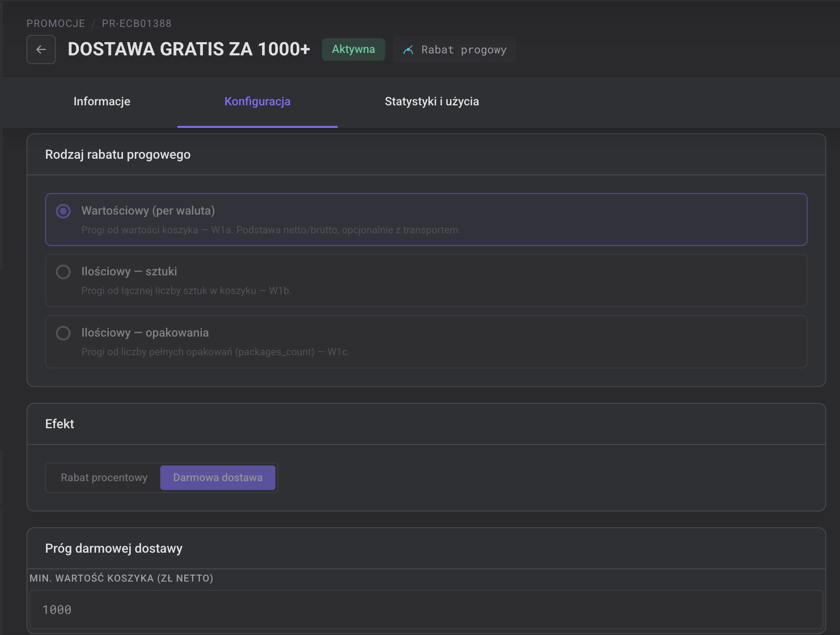Click the MIN. WARTOŚĆ KOSZYKA (ZŁ NETTO) label
The width and height of the screenshot is (840, 635).
(x=122, y=578)
